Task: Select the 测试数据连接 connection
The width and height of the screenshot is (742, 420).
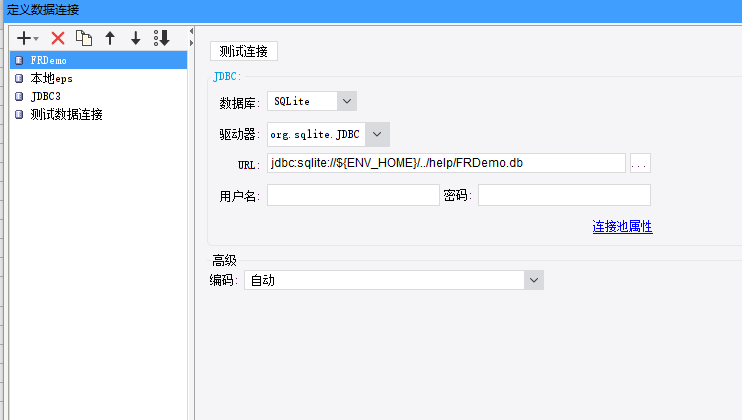Action: coord(98,114)
